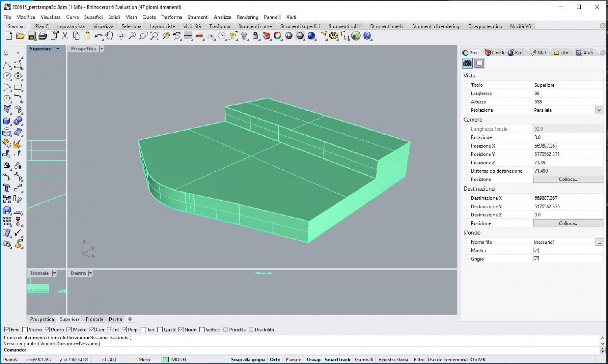Click the Print icon
Viewport: 608px width, 364px height.
[x=43, y=36]
